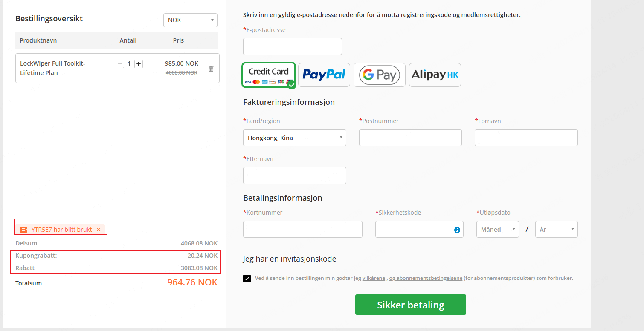Viewport: 644px width, 331px height.
Task: Pick Alipay HK payment method
Action: [435, 75]
